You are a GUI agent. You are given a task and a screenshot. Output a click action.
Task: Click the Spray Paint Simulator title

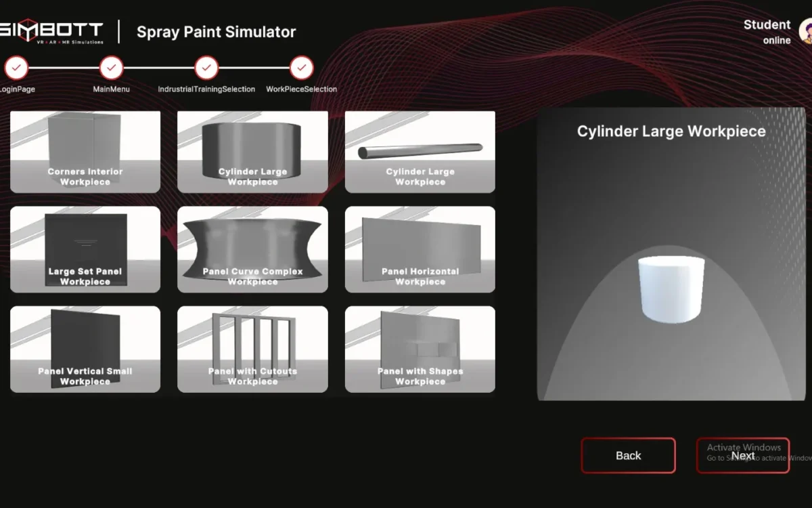(x=216, y=32)
